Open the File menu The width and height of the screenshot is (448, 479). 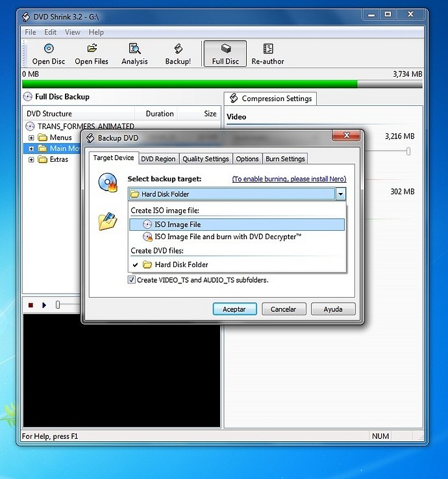click(x=31, y=32)
